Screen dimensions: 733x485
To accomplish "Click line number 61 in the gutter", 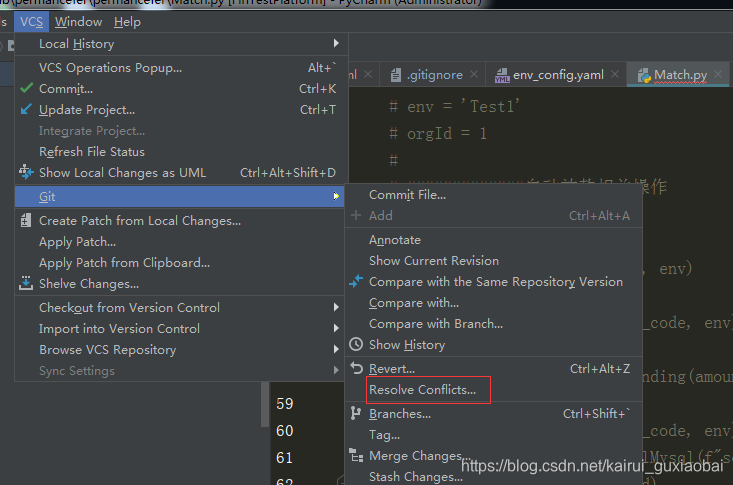I will tap(285, 457).
